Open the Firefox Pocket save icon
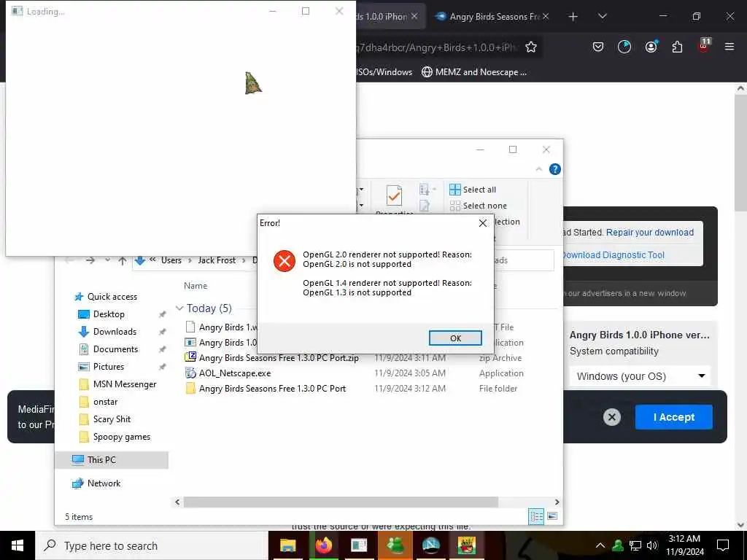The image size is (747, 560). click(598, 47)
